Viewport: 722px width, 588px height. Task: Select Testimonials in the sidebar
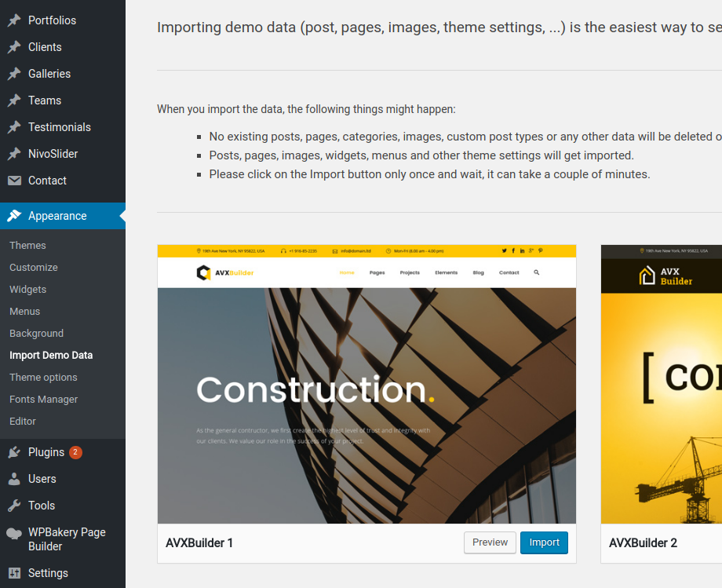[60, 127]
